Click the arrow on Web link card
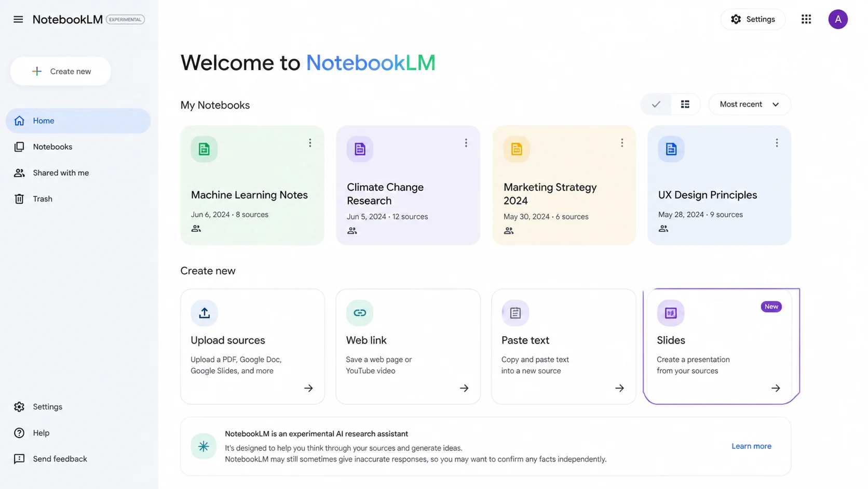This screenshot has width=868, height=489. pyautogui.click(x=464, y=388)
